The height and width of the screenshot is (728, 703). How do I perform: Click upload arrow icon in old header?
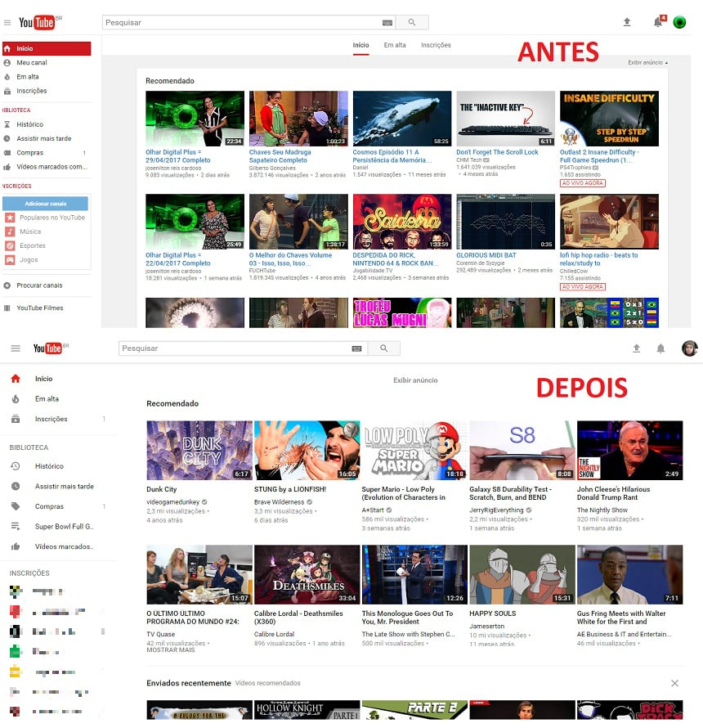click(627, 22)
